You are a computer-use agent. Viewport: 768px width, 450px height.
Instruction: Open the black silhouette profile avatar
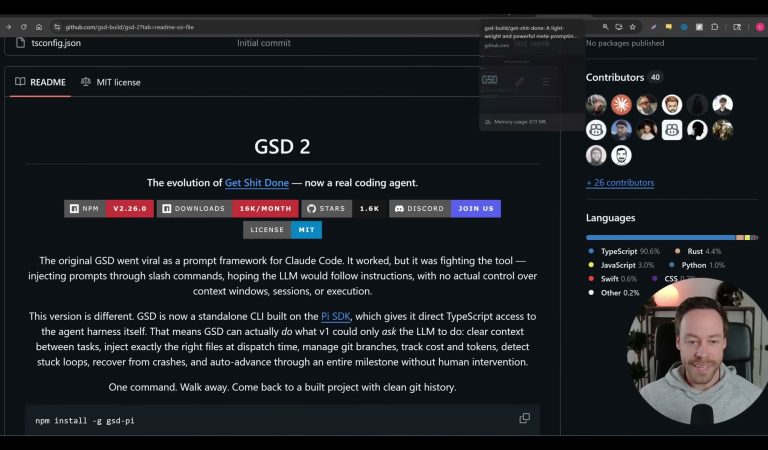(697, 130)
